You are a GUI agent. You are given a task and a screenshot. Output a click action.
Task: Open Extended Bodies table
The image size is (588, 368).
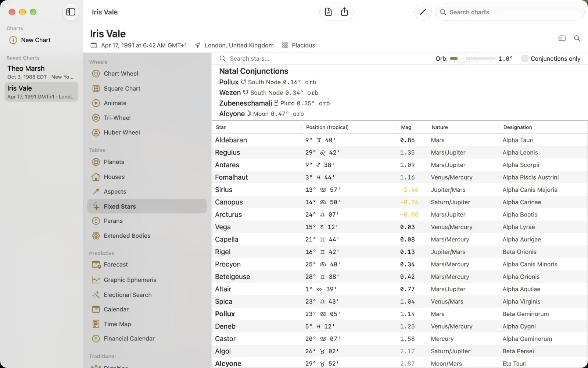[147, 236]
